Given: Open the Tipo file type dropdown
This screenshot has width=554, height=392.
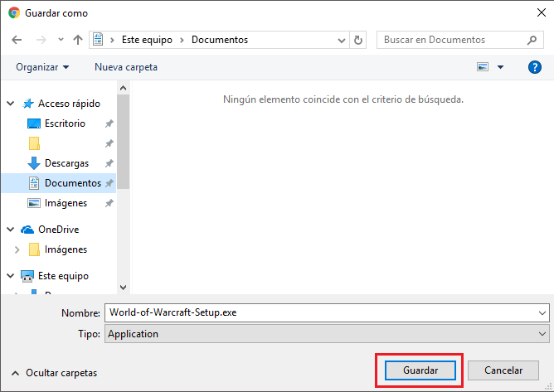Looking at the screenshot, I should click(327, 334).
